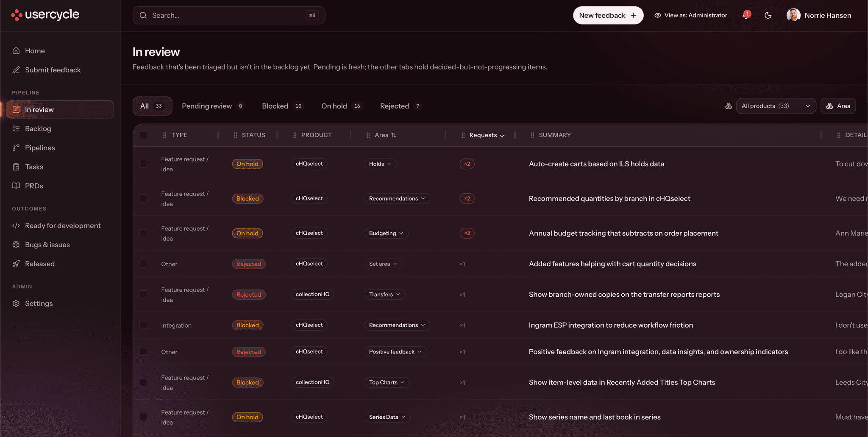
Task: Click the ×2 requests badge in Budgeting row
Action: (x=467, y=233)
